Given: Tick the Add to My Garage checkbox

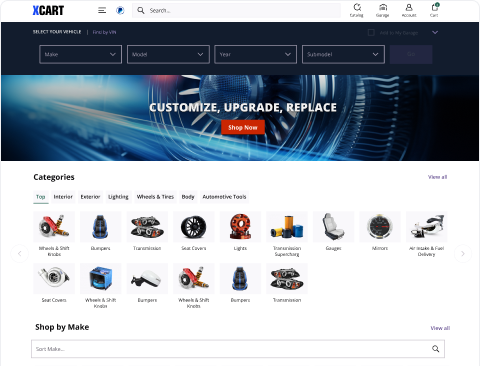Looking at the screenshot, I should tap(371, 33).
